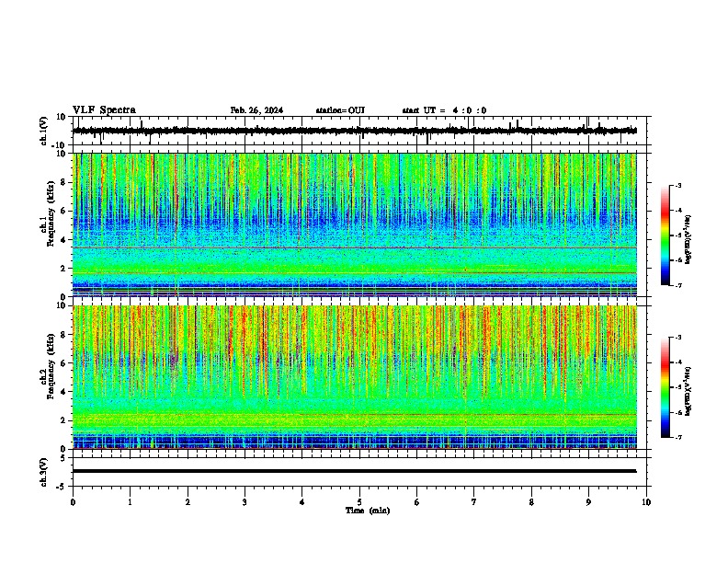Viewport: 728px width, 563px height.
Task: Click the "start UT = 4 : 0 : 0" text
Action: tap(444, 110)
